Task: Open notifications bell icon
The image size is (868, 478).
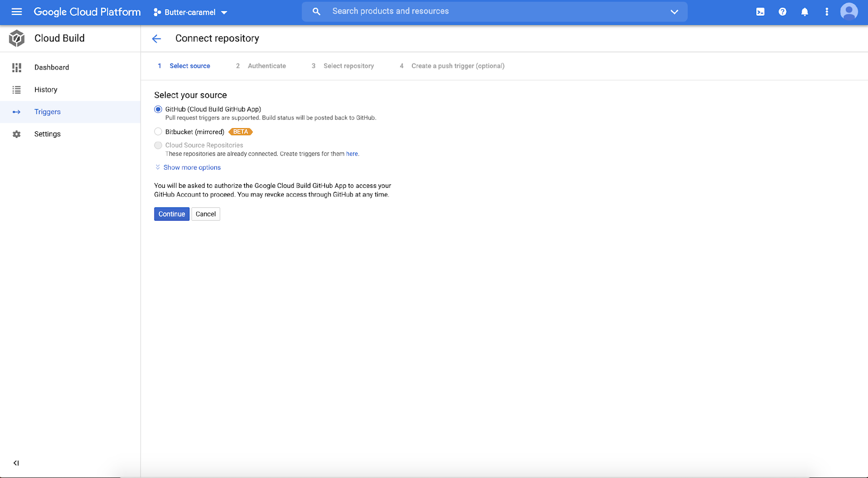Action: click(805, 12)
